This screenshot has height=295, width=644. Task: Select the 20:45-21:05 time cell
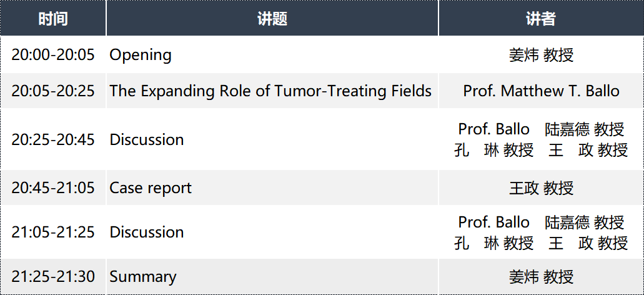point(53,187)
